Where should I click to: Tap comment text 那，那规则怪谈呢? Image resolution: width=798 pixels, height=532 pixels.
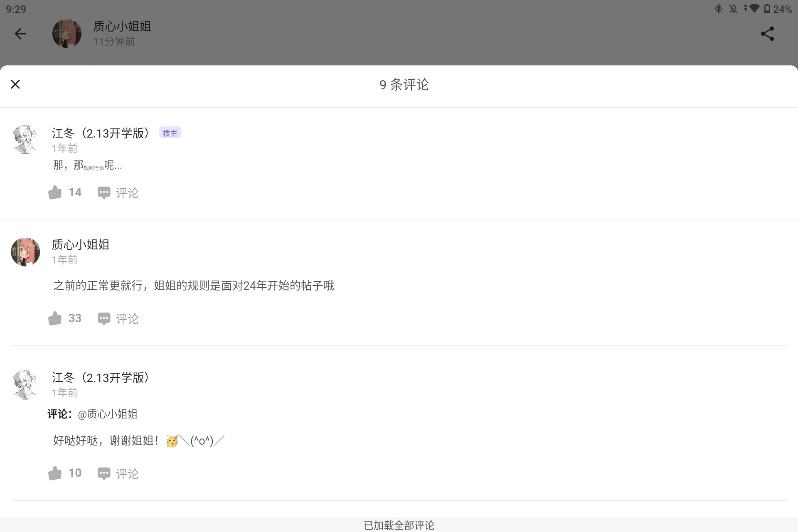click(x=87, y=165)
